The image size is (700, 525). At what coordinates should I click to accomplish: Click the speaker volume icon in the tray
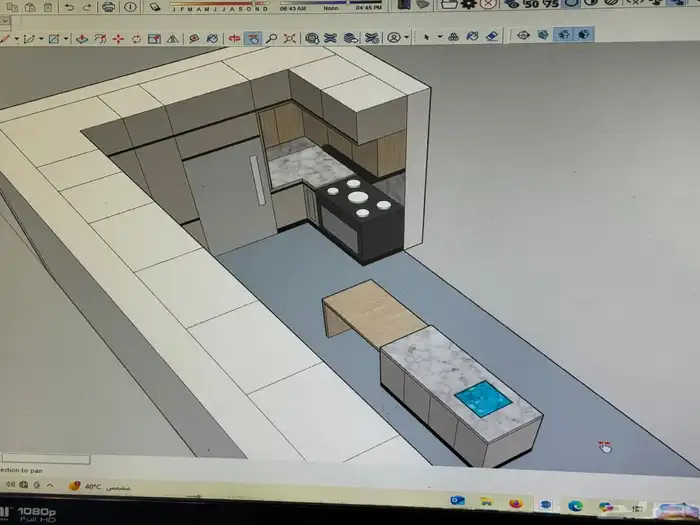[10, 484]
